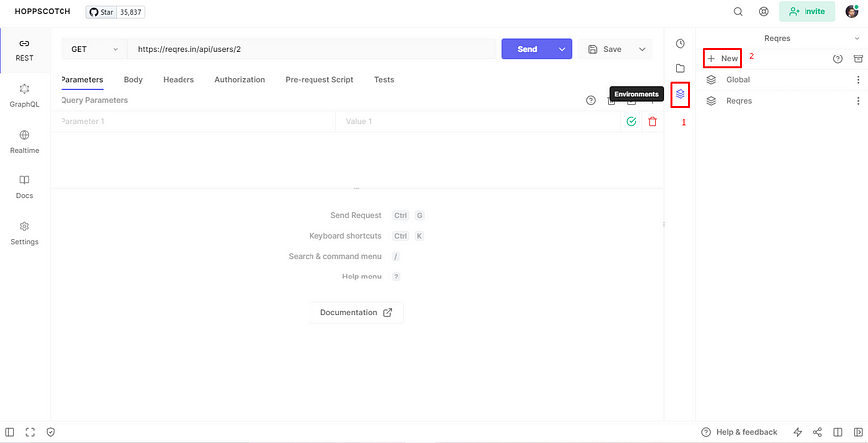
Task: Switch to the Tests tab
Action: point(384,80)
